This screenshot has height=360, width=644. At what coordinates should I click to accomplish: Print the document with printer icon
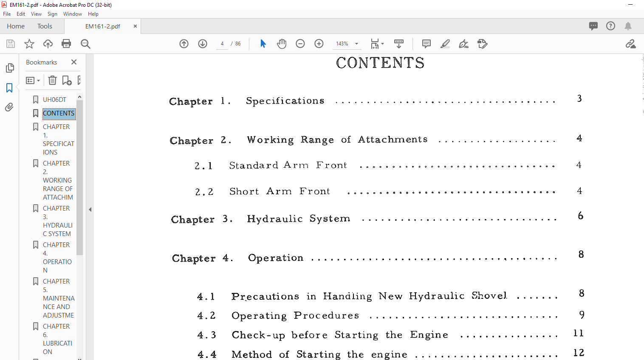coord(66,44)
